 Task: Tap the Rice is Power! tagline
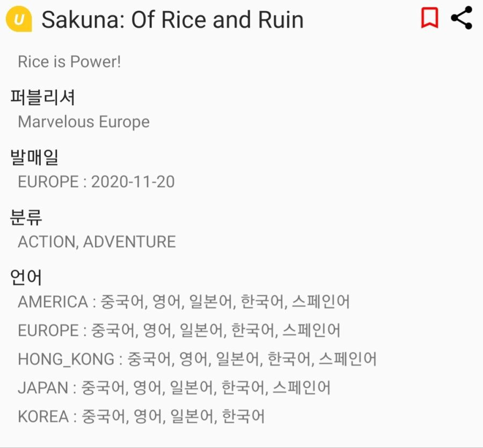click(x=69, y=62)
